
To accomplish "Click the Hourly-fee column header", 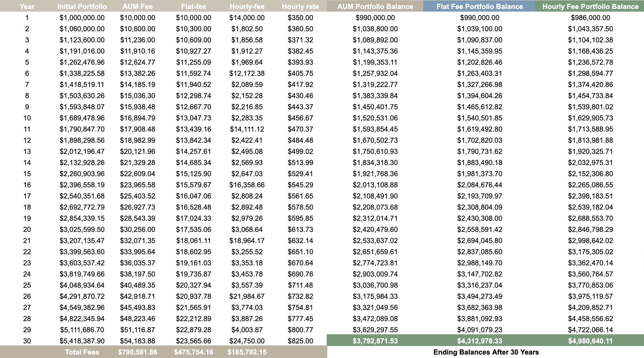I will (x=247, y=6).
